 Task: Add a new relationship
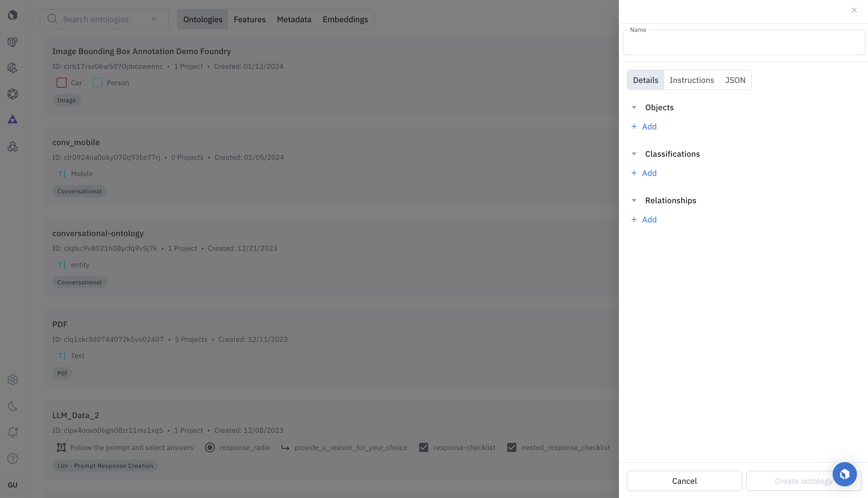644,220
